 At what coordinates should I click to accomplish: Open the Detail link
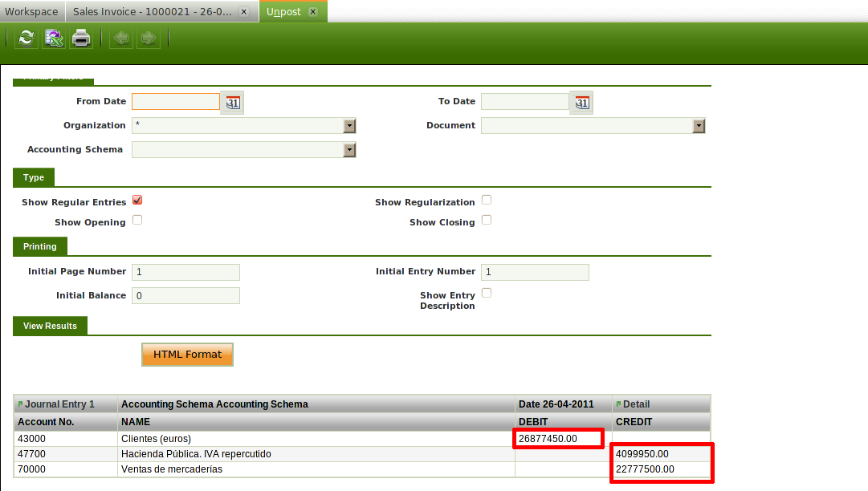[636, 404]
